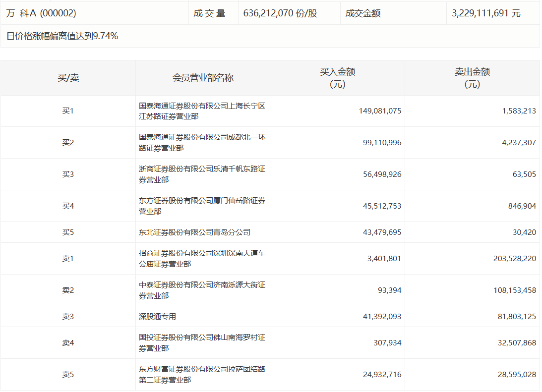
Task: Click the 买入金额 (元) column header
Action: tap(337, 78)
